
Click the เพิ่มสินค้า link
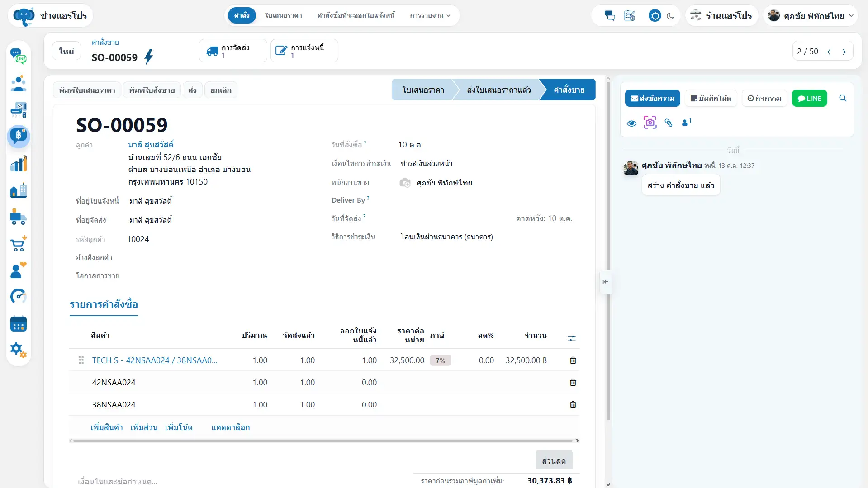[106, 427]
